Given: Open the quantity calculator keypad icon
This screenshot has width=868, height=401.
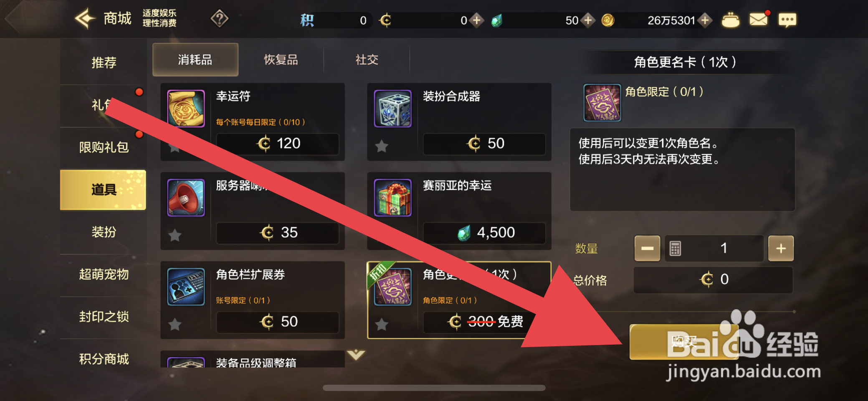Looking at the screenshot, I should (x=675, y=249).
